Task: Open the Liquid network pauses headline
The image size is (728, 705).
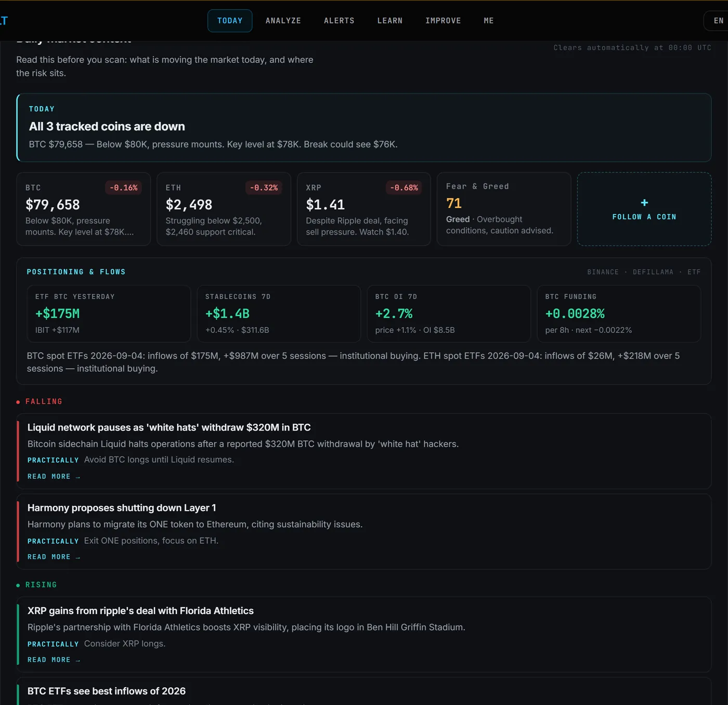Action: click(169, 427)
